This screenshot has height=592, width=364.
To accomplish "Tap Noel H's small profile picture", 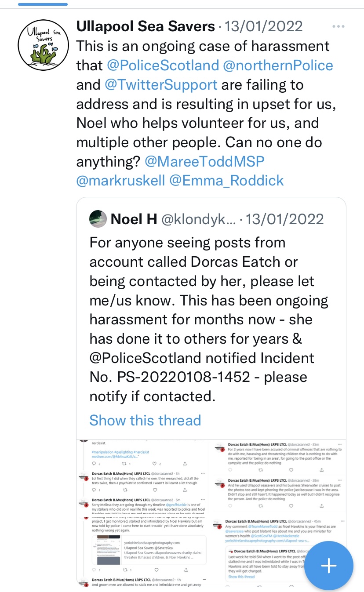I will (98, 219).
